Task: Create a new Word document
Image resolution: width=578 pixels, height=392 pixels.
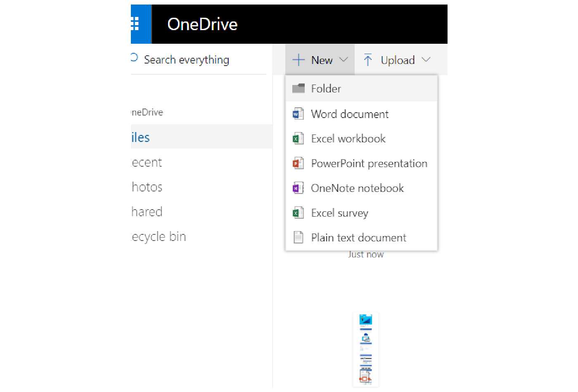Action: [361, 114]
